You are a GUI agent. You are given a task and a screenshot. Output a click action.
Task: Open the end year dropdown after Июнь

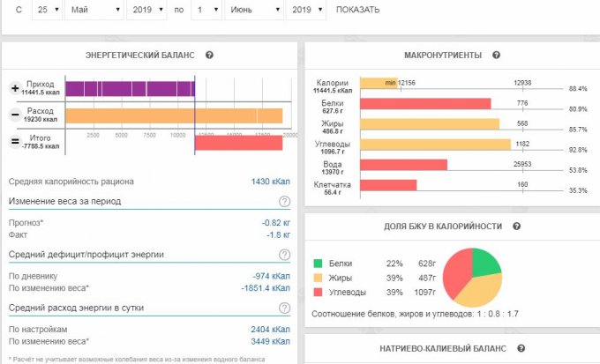(308, 11)
